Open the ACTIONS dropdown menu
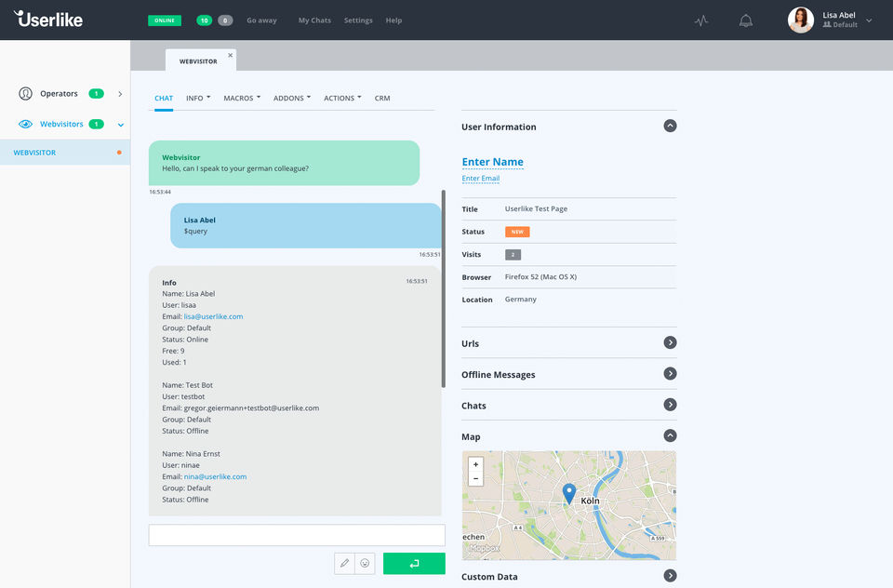This screenshot has width=893, height=588. coord(343,98)
